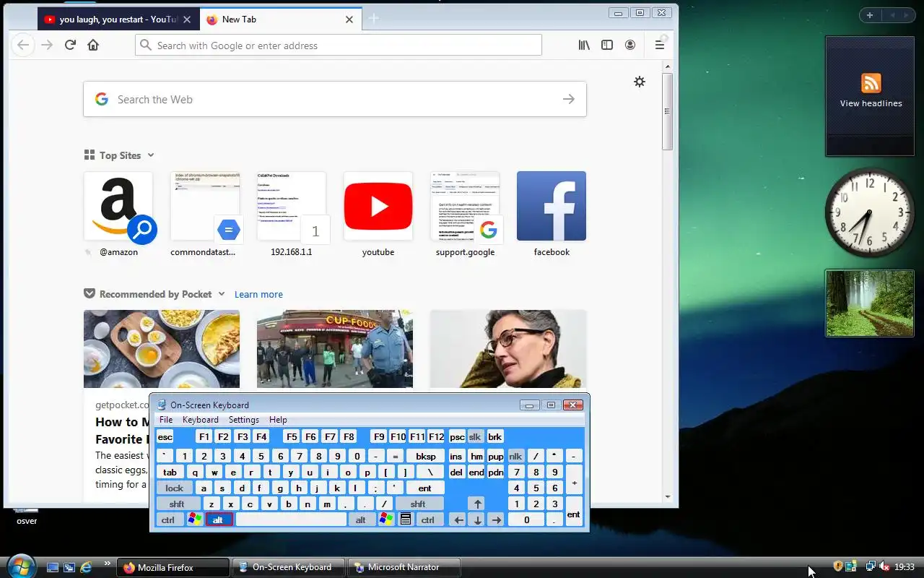The height and width of the screenshot is (578, 924).
Task: Click left Windows logo key
Action: pyautogui.click(x=195, y=519)
